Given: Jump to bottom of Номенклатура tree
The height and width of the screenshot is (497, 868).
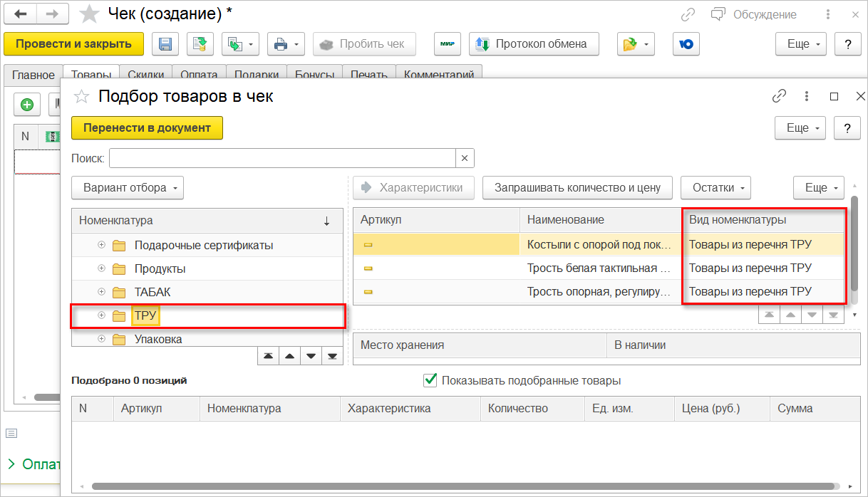Looking at the screenshot, I should click(x=331, y=355).
